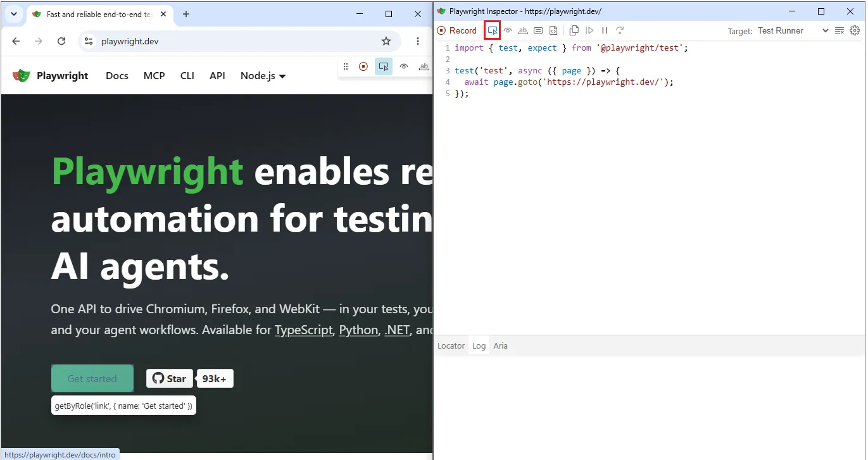Select Assert text 'ab' icon in Inspector
Screen dimensions: 868x460
(523, 30)
